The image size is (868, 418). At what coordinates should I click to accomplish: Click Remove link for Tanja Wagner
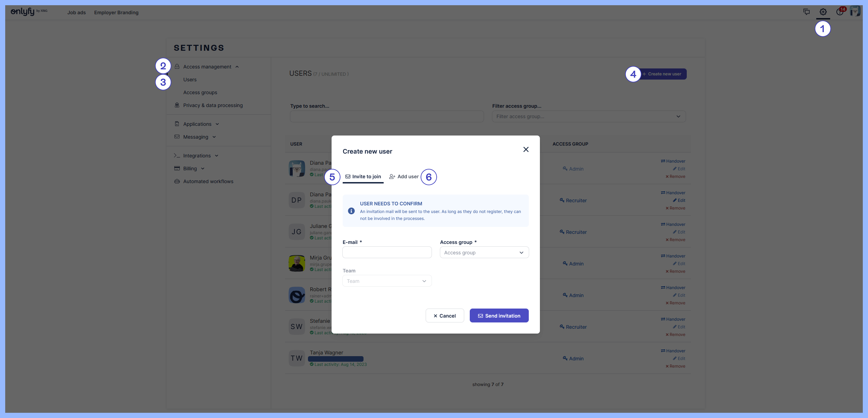tap(675, 366)
